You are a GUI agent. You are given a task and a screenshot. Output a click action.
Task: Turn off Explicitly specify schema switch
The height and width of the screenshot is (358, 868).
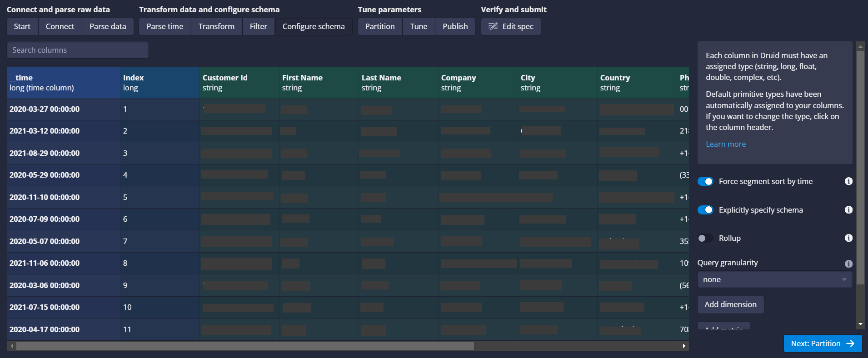pos(705,210)
